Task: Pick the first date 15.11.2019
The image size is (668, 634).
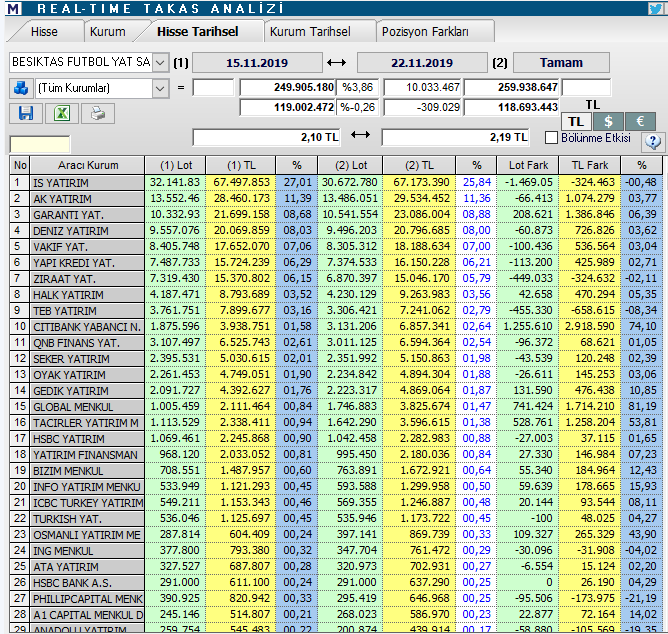Action: (257, 63)
